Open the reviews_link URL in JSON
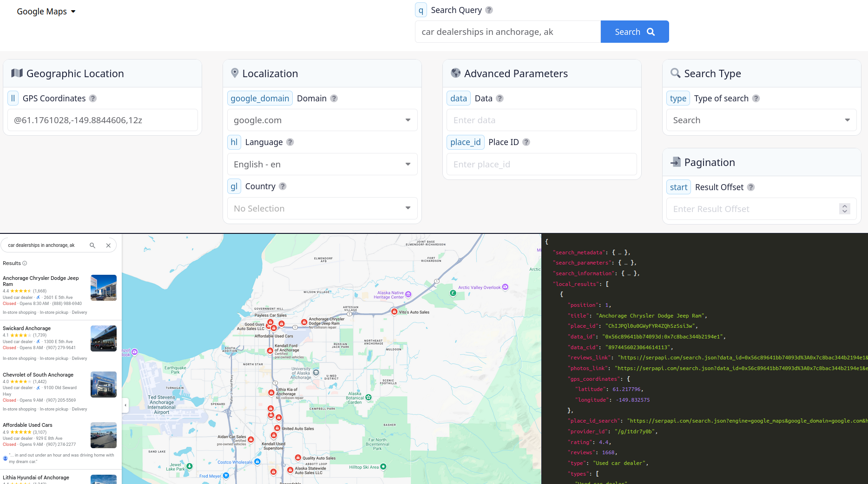Screen dimensions: 868x484 pyautogui.click(x=743, y=358)
